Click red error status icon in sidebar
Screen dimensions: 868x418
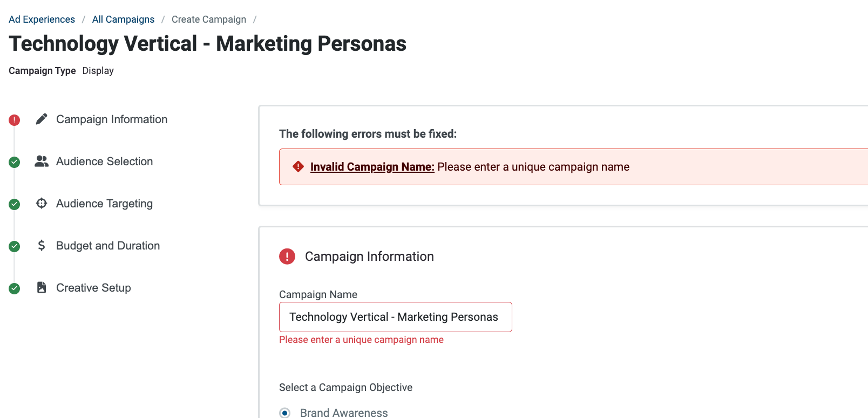[15, 120]
